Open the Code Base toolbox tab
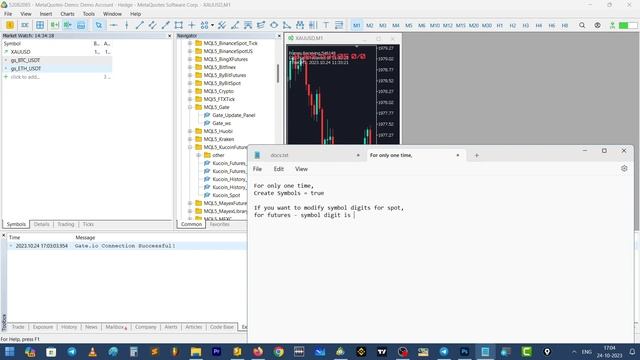The width and height of the screenshot is (640, 360). [222, 327]
